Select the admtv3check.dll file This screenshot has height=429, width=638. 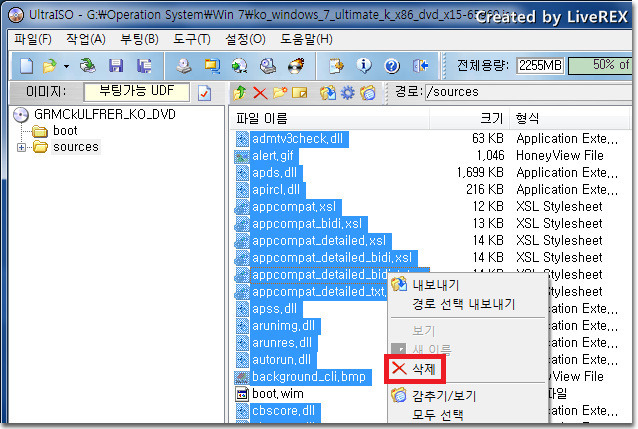tap(297, 139)
